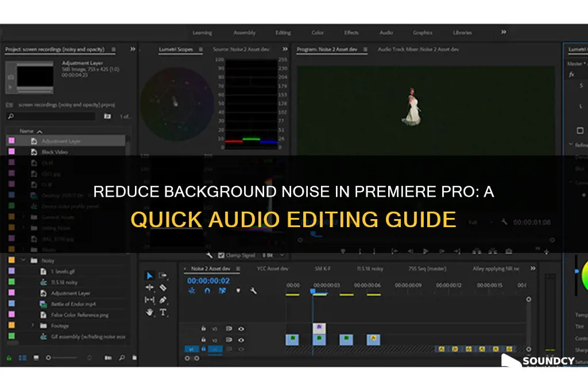The height and width of the screenshot is (390, 588).
Task: Toggle Clamp Signal checkbox
Action: point(221,255)
